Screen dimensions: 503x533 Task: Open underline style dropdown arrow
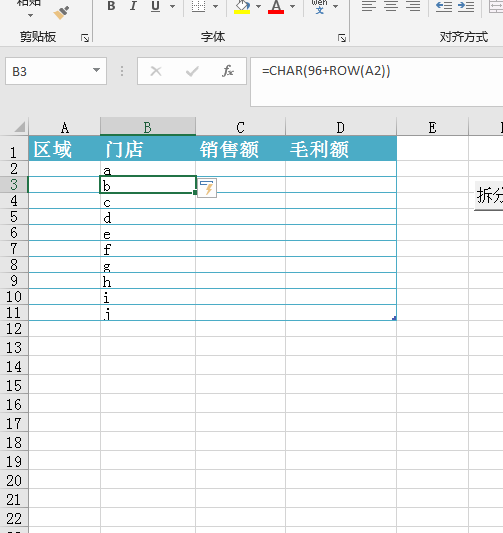pos(173,6)
